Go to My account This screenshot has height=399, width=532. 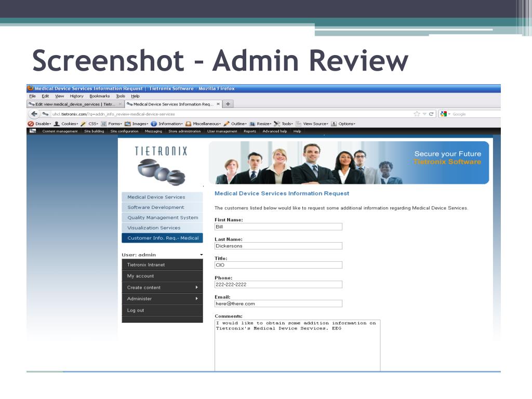162,276
